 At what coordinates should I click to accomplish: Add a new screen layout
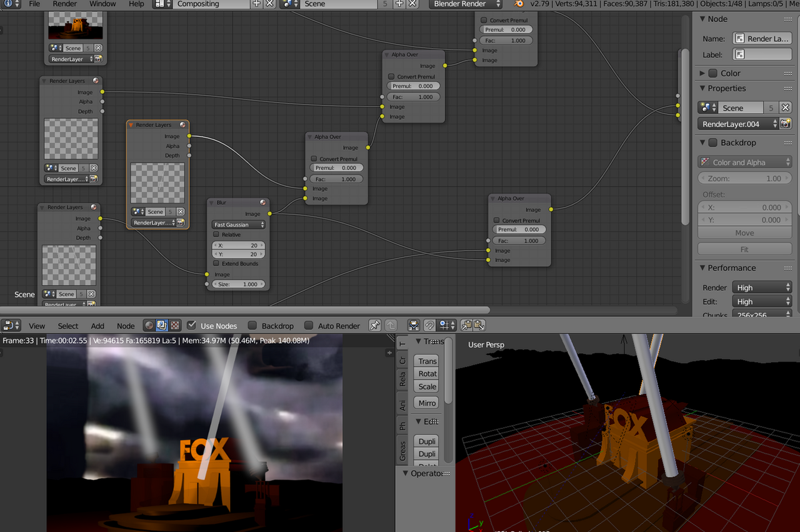257,4
